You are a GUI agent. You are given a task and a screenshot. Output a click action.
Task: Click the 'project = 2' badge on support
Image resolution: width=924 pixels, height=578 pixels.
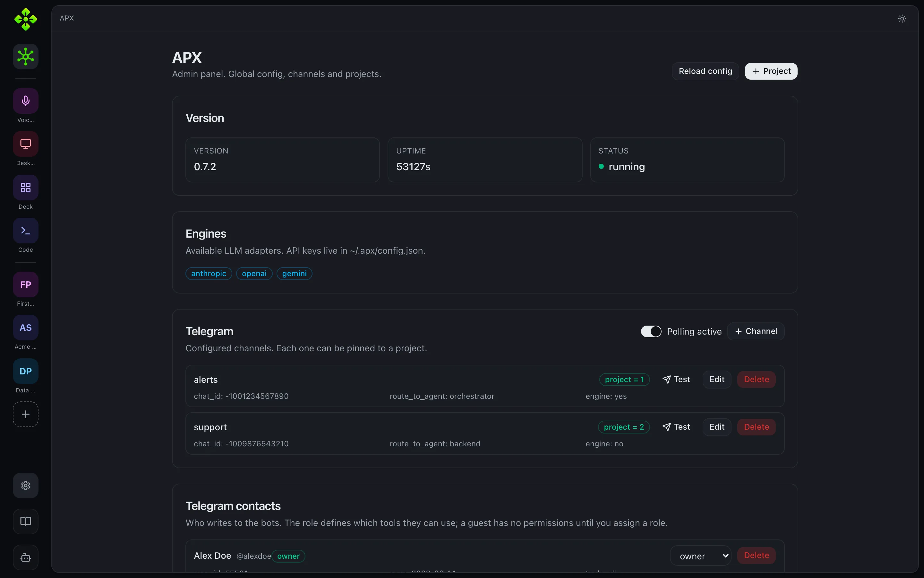[x=624, y=427]
